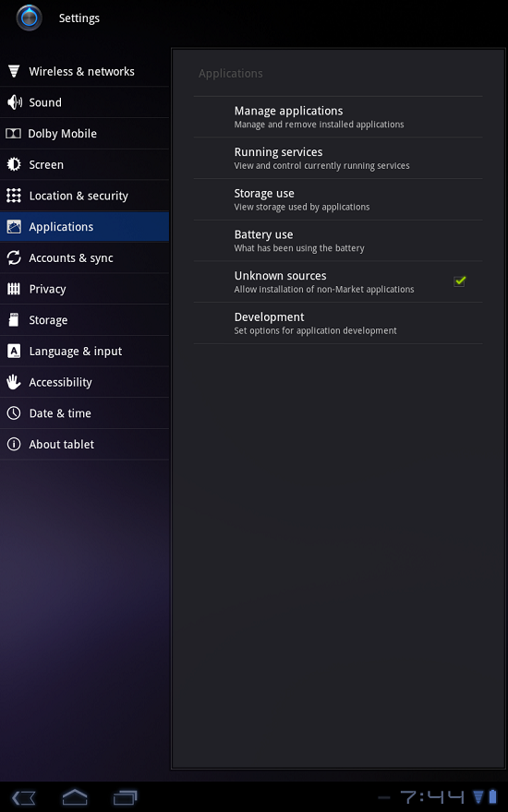This screenshot has height=812, width=508.
Task: Open Storage use option
Action: 338,199
